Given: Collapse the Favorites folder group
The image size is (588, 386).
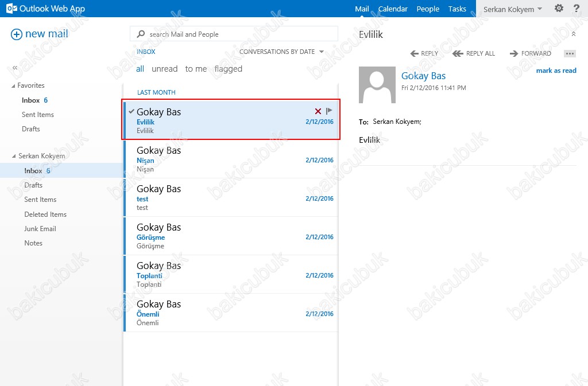Looking at the screenshot, I should pyautogui.click(x=14, y=86).
